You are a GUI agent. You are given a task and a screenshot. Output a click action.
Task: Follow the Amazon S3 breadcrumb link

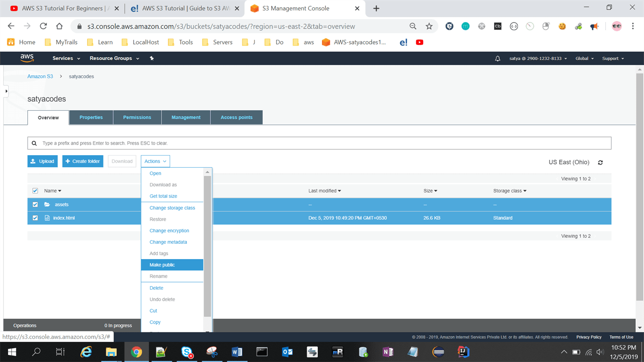[x=40, y=77]
